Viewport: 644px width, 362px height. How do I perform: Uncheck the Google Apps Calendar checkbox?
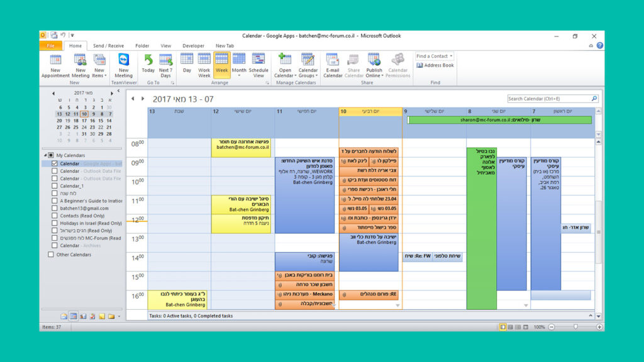pyautogui.click(x=55, y=163)
